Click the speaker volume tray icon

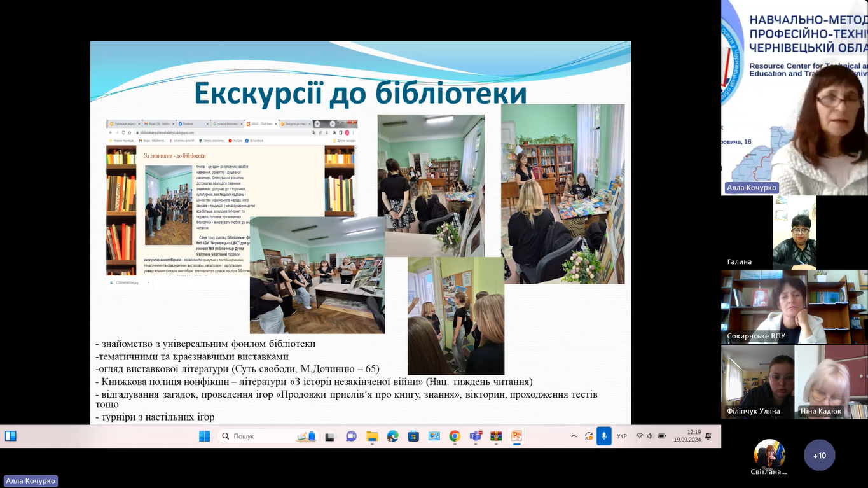pos(651,436)
